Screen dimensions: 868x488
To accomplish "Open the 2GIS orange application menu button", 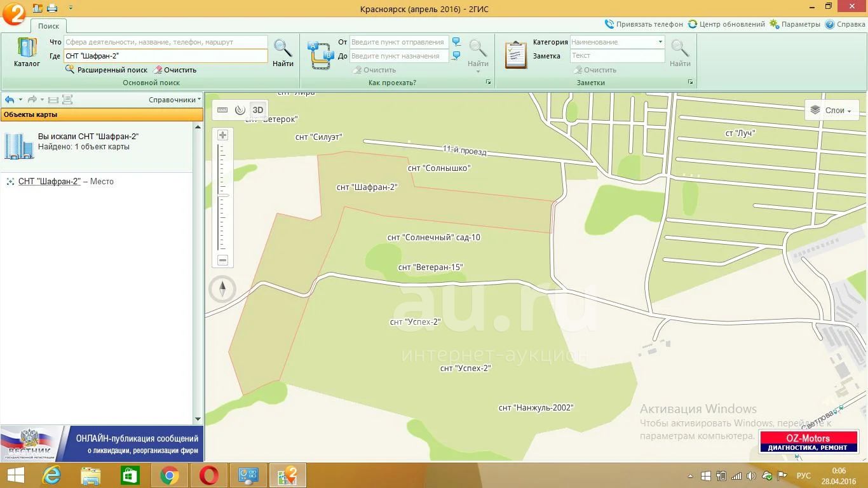I will click(x=14, y=13).
